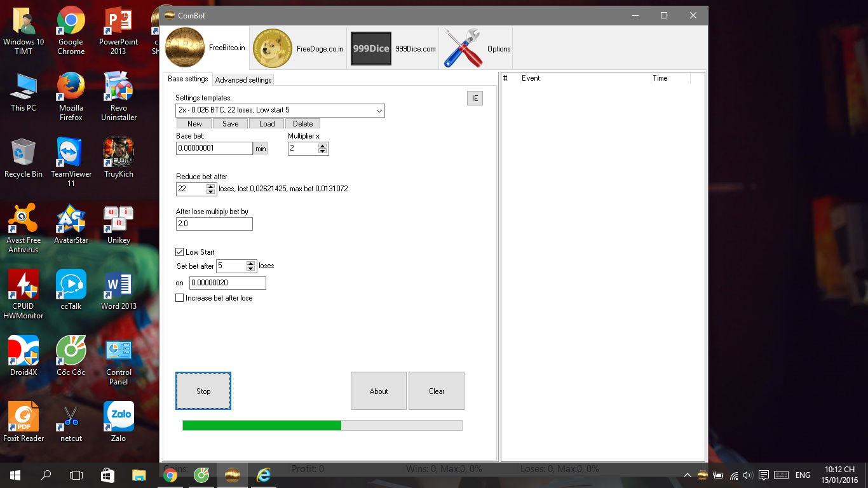868x488 pixels.
Task: Enable Increase bet after lose
Action: (x=179, y=298)
